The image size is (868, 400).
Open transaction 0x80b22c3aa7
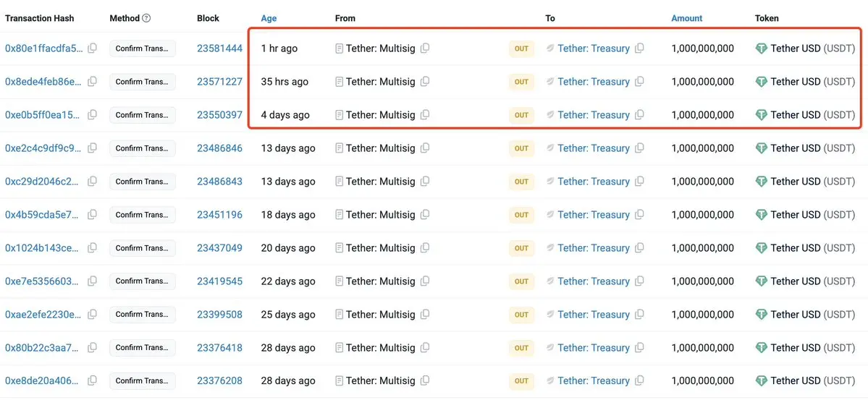43,348
